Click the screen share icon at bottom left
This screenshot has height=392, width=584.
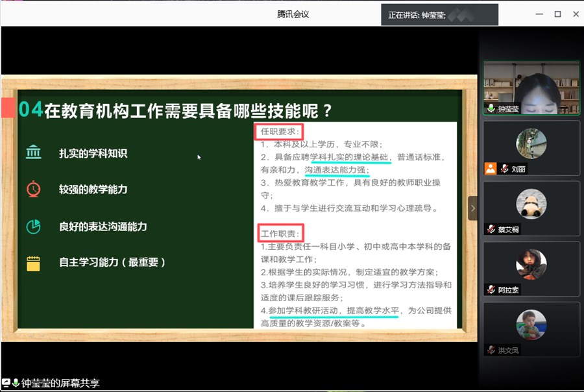click(x=6, y=383)
